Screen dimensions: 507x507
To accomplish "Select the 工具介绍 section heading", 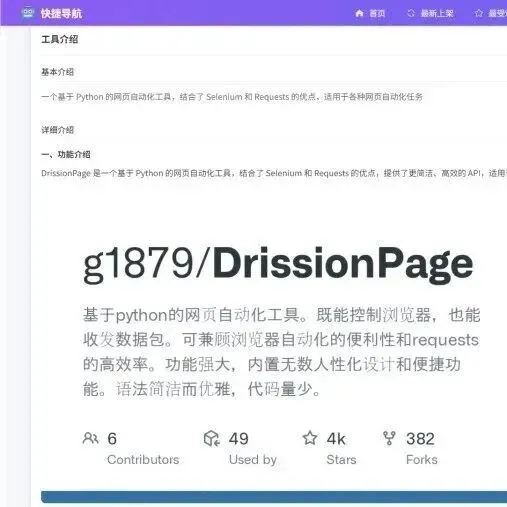I will point(60,39).
